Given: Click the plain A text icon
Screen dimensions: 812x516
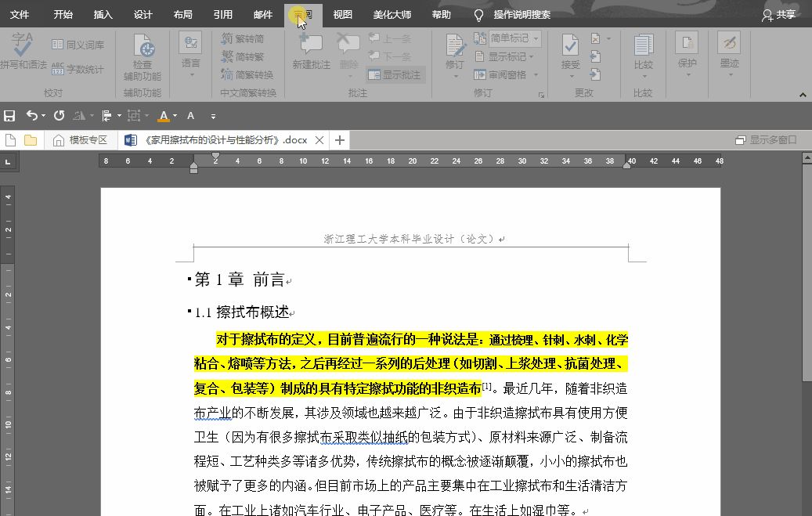Looking at the screenshot, I should [190, 116].
